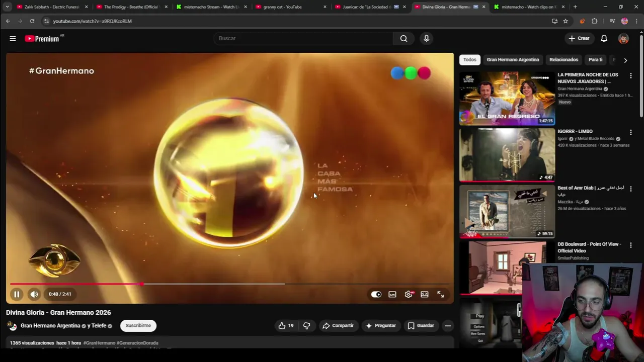Go to YouTube Premium home logo

point(43,38)
